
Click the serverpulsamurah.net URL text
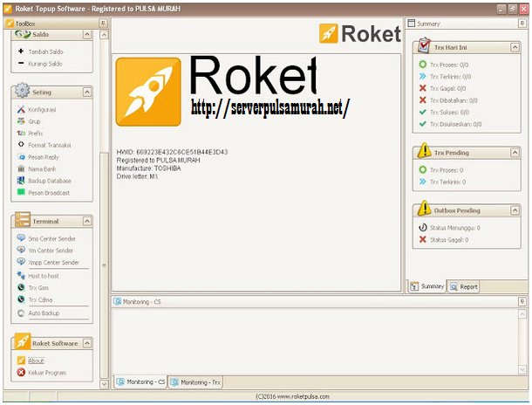270,108
